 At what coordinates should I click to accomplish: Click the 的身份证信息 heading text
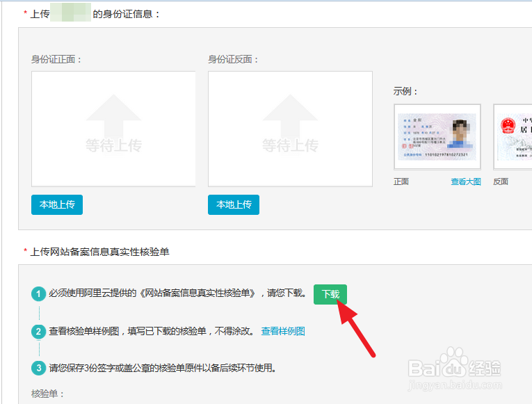tap(126, 14)
